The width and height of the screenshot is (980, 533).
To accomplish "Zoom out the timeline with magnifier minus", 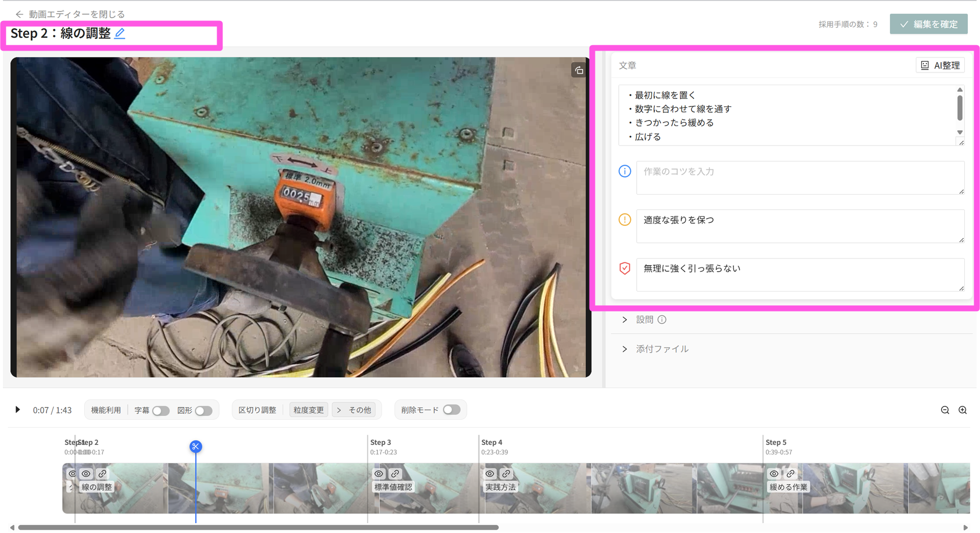I will (945, 410).
